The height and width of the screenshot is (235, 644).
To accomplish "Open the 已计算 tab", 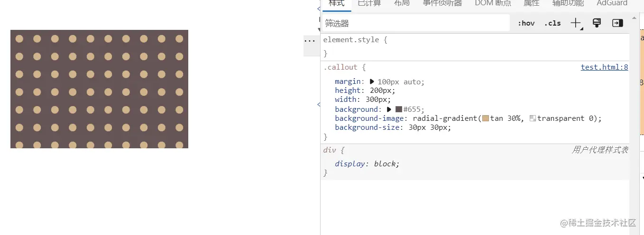I will click(369, 4).
